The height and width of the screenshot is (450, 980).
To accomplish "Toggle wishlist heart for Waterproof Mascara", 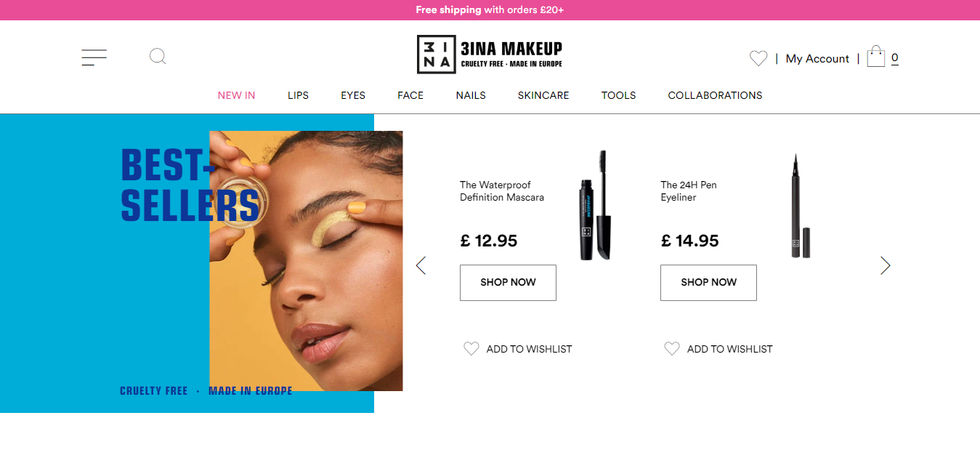I will point(471,349).
